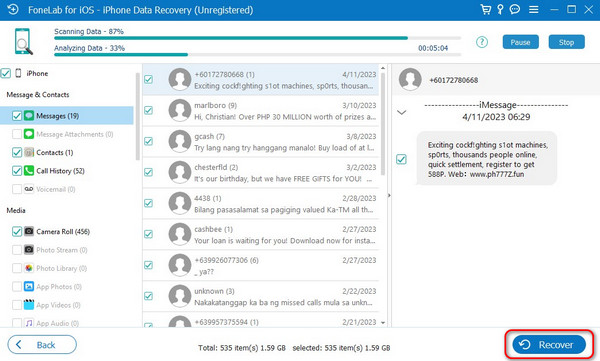
Task: Uncheck the chesterfld conversation checkbox
Action: pyautogui.click(x=148, y=172)
